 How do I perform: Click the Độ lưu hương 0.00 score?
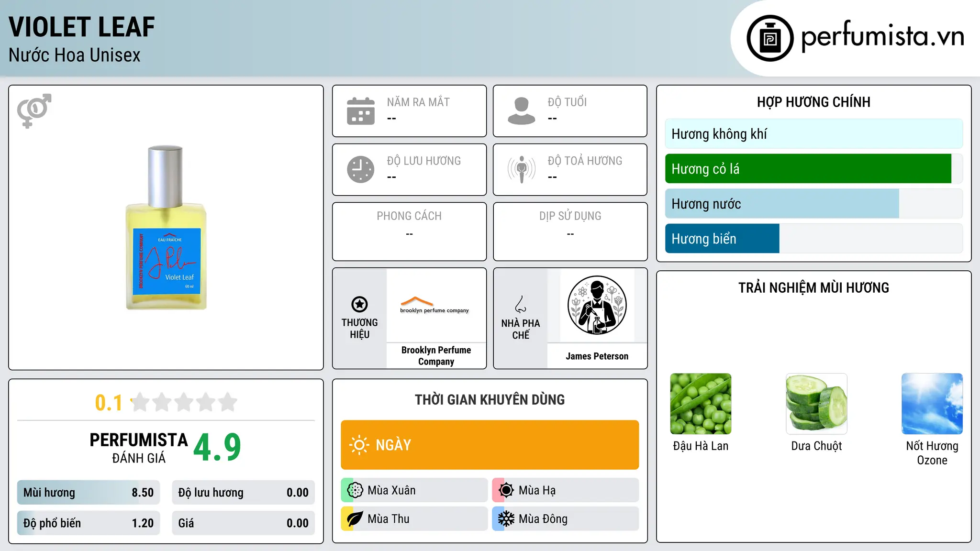(243, 493)
